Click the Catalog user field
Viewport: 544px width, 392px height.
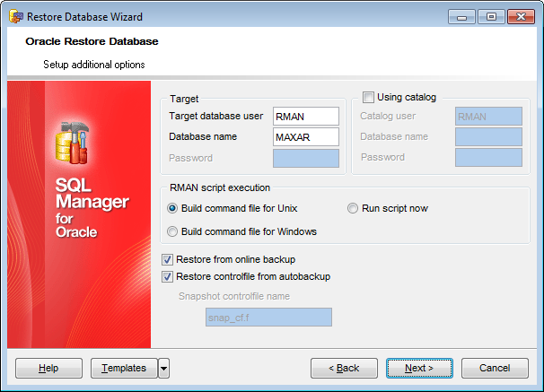[x=488, y=116]
